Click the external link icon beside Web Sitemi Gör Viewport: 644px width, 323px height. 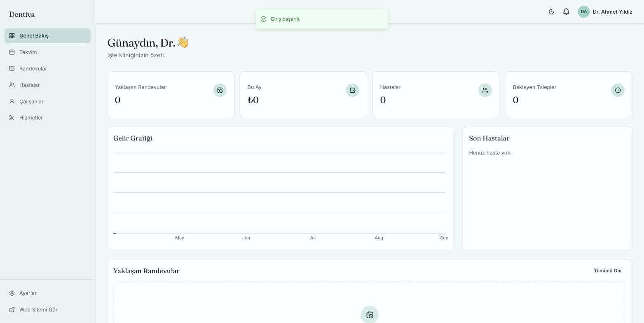pyautogui.click(x=12, y=310)
